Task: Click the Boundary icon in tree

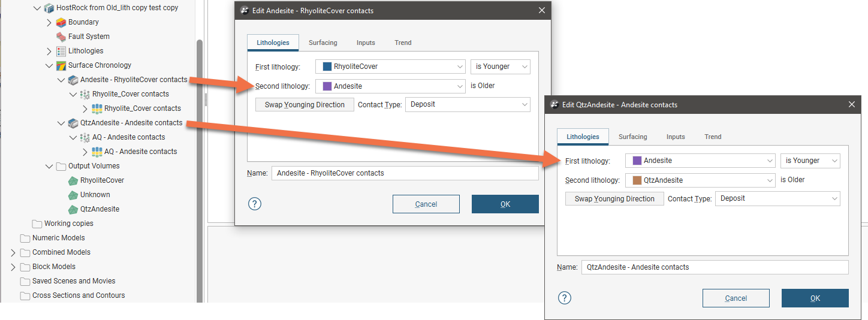Action: 61,22
